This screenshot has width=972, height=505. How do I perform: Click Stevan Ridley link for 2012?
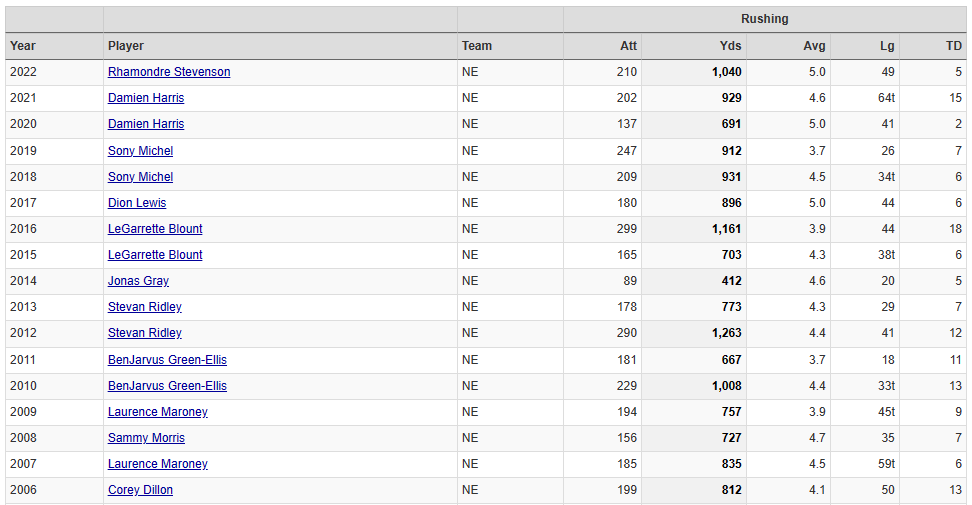click(145, 333)
